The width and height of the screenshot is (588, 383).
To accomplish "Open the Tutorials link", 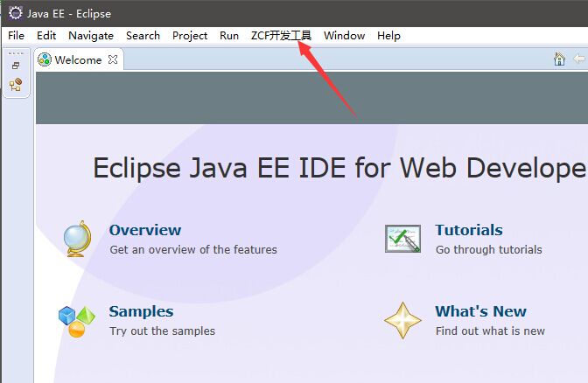I will [x=469, y=230].
